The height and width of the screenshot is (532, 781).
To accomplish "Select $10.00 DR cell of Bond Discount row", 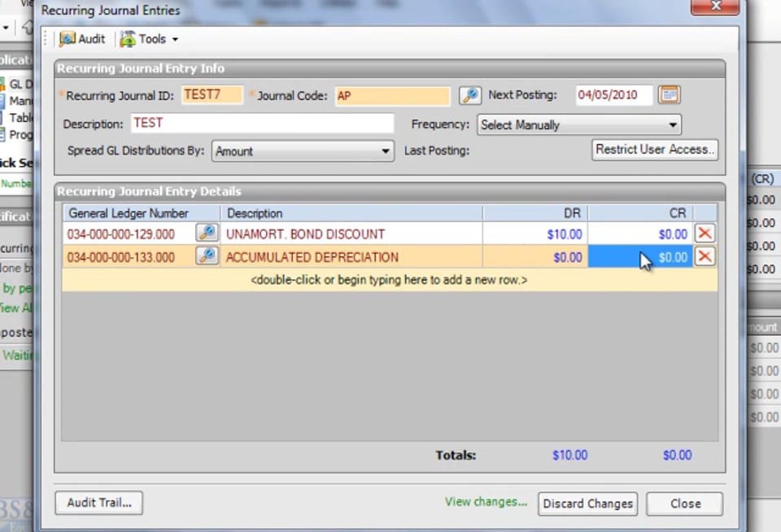I will [x=535, y=234].
